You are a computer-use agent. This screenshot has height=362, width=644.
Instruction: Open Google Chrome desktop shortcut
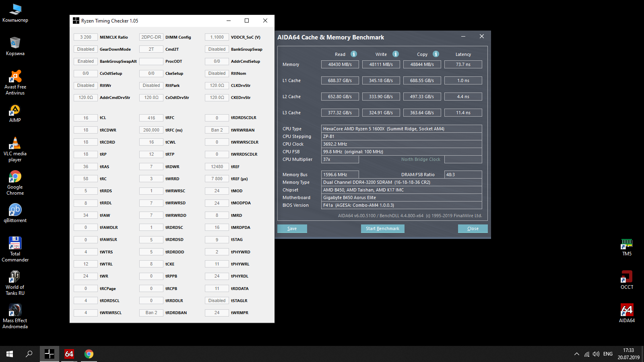click(x=15, y=183)
